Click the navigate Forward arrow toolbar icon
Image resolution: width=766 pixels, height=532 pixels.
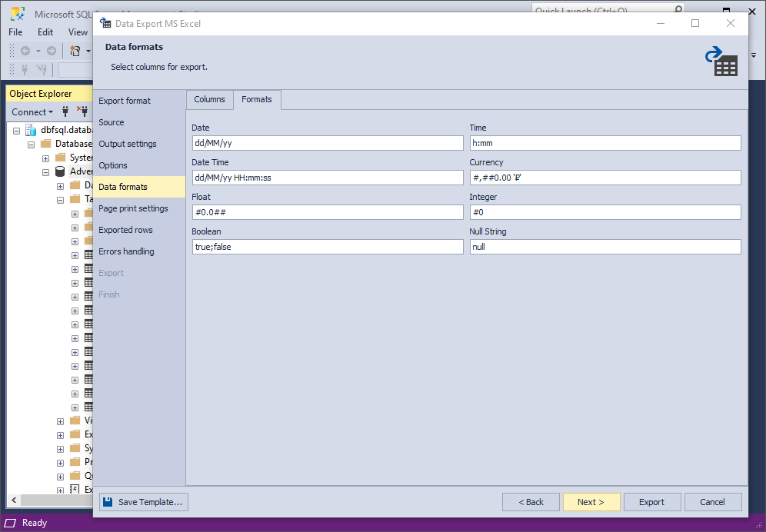[52, 50]
